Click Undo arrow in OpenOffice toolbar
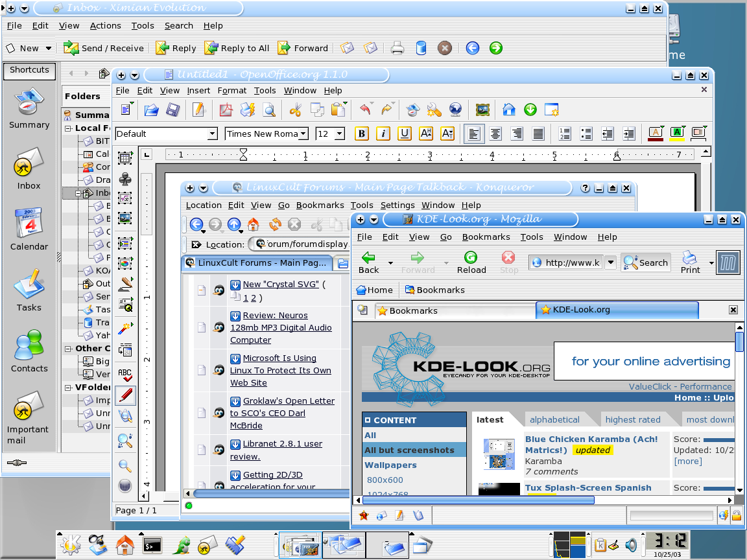 [x=366, y=110]
